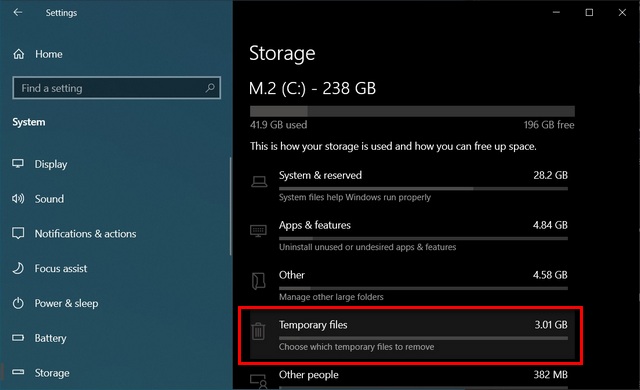Click the 'M.2 (C:) - 238 GB' heading
This screenshot has height=390, width=640.
312,88
